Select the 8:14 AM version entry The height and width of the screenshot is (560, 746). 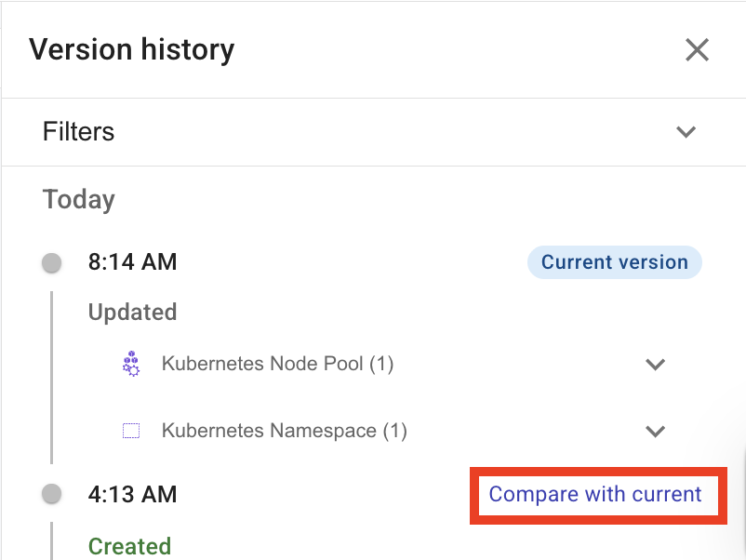tap(132, 261)
